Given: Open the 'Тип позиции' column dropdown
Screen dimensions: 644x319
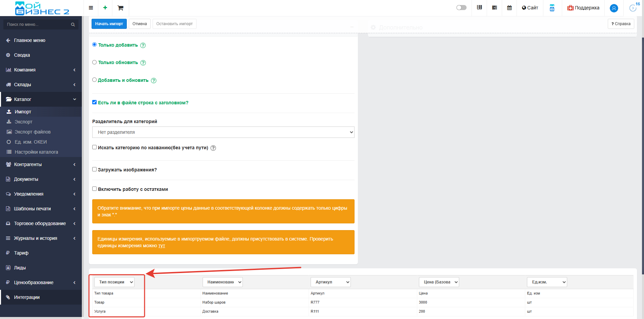Looking at the screenshot, I should click(x=114, y=282).
